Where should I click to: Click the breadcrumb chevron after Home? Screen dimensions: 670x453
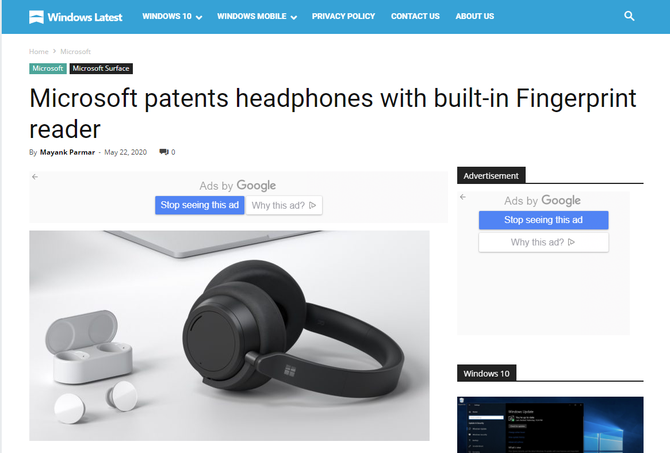pyautogui.click(x=54, y=51)
